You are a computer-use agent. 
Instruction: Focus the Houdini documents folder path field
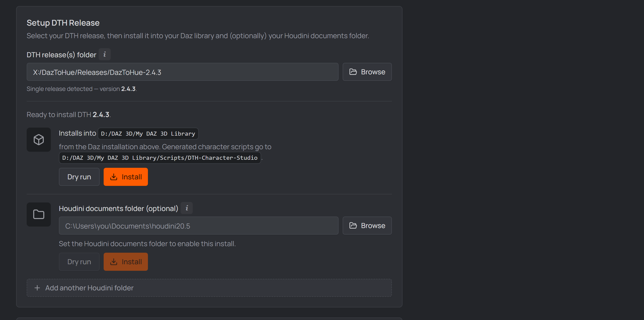click(x=199, y=226)
